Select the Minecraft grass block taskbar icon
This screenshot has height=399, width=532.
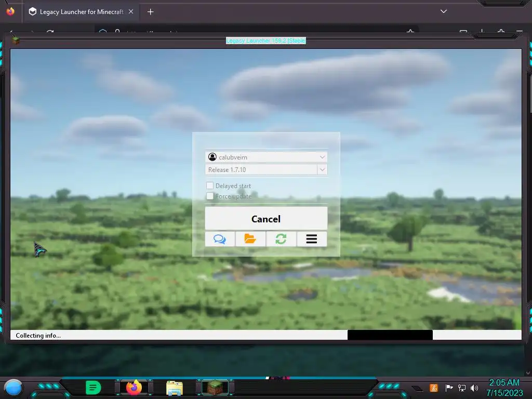[x=215, y=388]
